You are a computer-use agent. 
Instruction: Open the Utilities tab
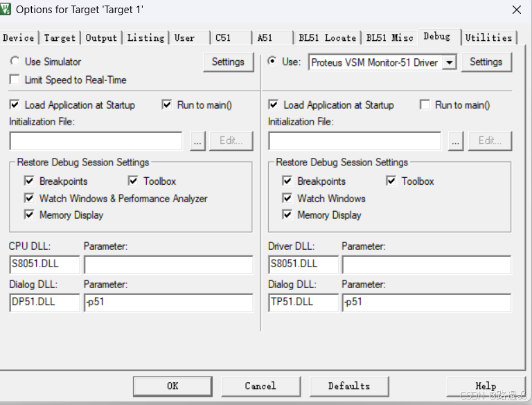488,37
